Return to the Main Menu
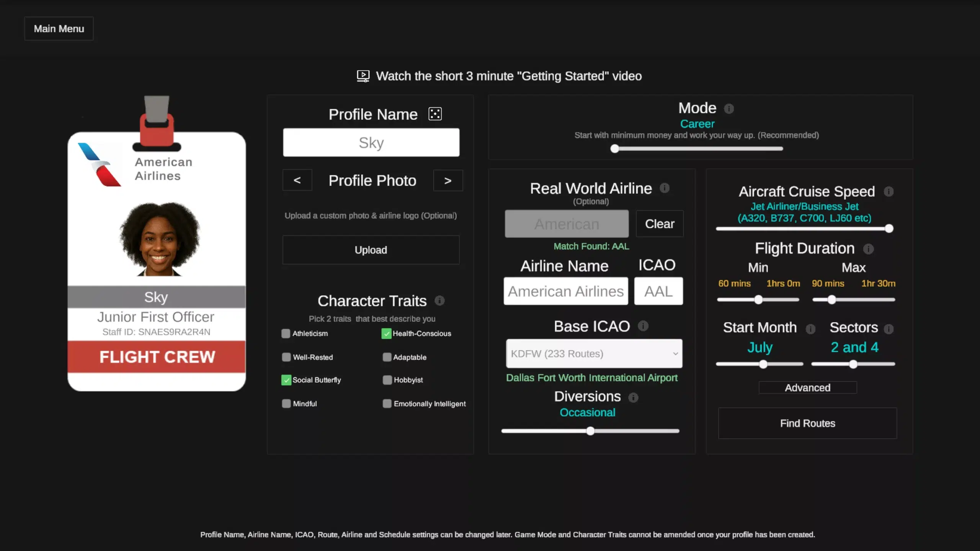This screenshot has width=980, height=551. pyautogui.click(x=59, y=29)
